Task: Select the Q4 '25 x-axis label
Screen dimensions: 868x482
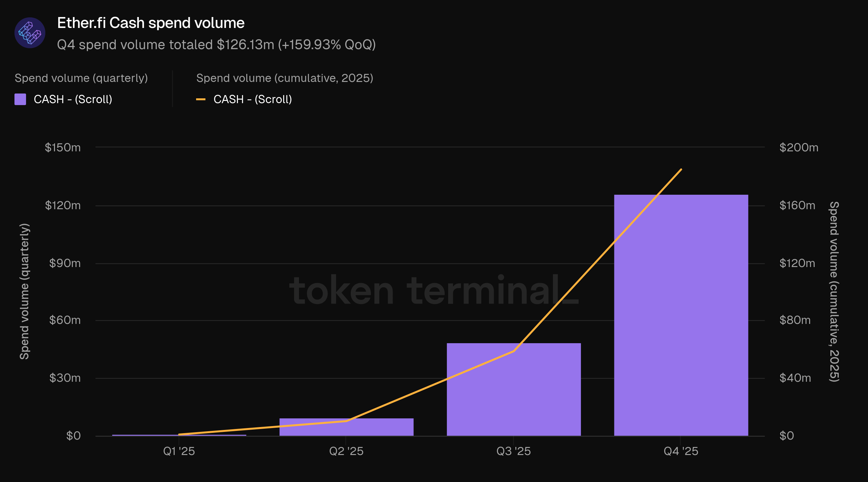Action: coord(681,451)
